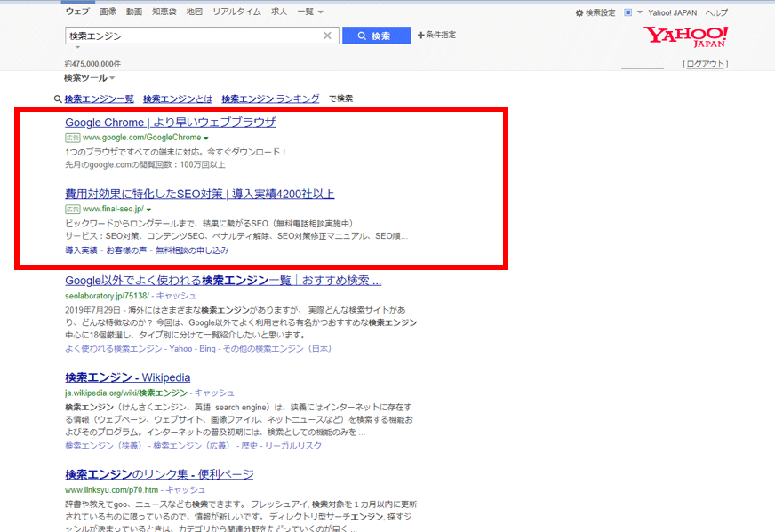Clear the search box with the X icon
This screenshot has width=775, height=532.
click(x=327, y=36)
